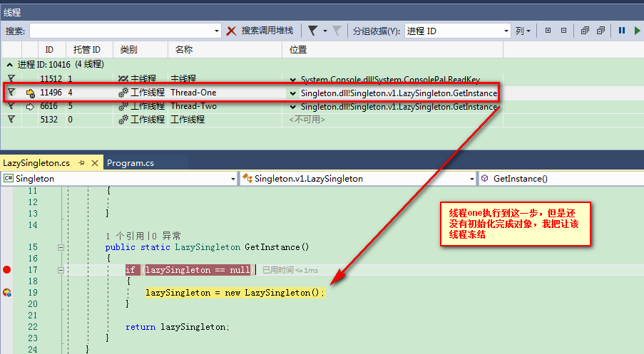Click the current statement breakpoint icon on line 19
This screenshot has width=644, height=354.
[x=7, y=293]
